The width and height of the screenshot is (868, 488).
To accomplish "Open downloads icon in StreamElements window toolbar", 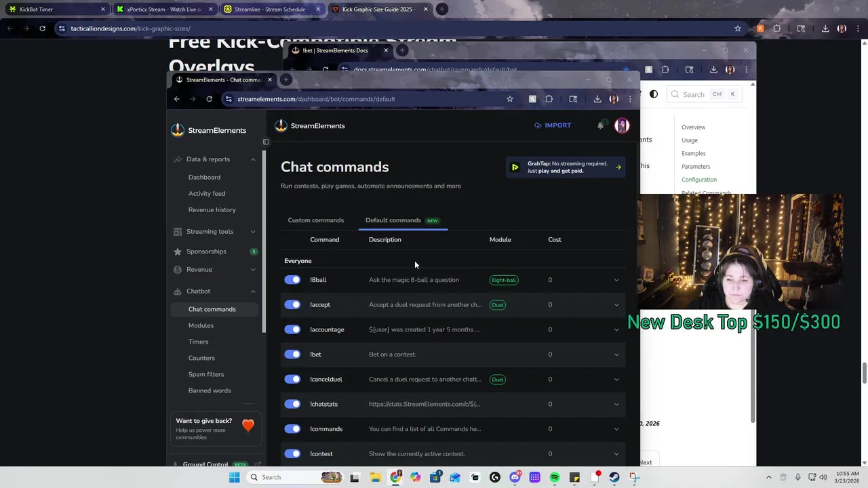I will (597, 99).
